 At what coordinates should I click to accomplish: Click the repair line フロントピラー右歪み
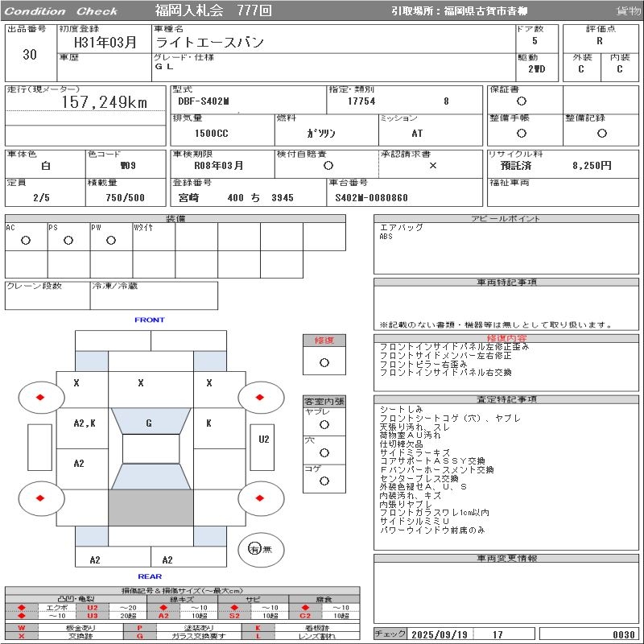click(x=423, y=365)
